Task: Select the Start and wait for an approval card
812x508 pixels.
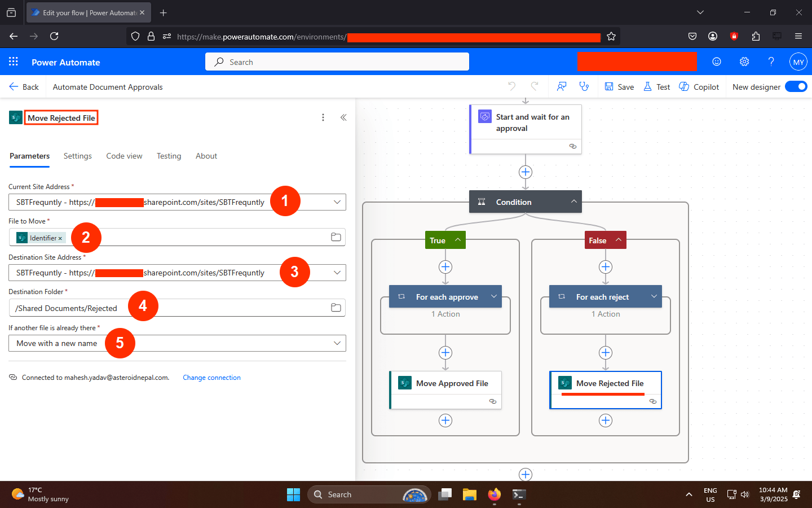Action: click(526, 129)
